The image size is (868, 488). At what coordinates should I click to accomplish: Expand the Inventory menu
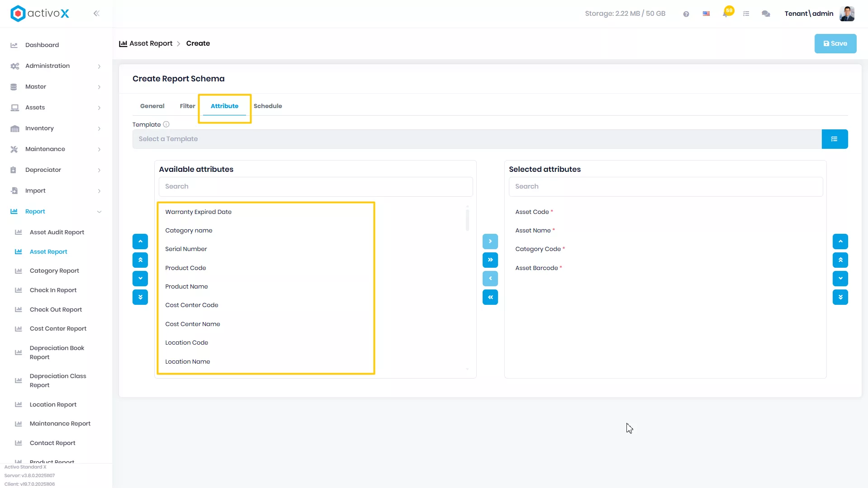(56, 128)
